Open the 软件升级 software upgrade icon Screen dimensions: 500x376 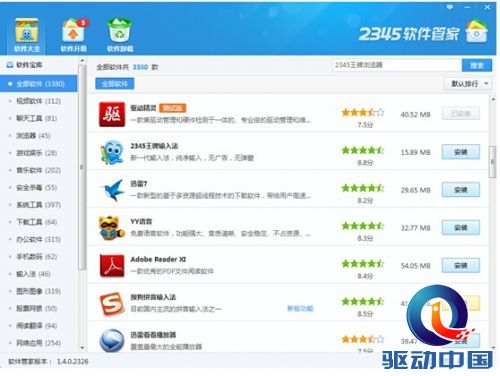[x=74, y=30]
